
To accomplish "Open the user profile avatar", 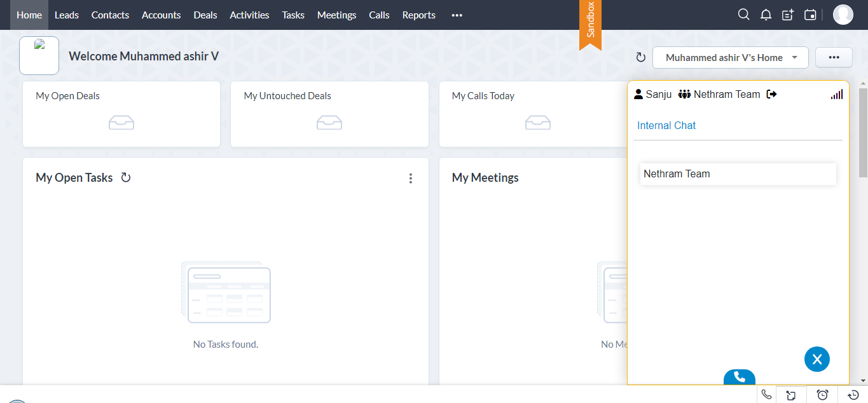I will [843, 15].
